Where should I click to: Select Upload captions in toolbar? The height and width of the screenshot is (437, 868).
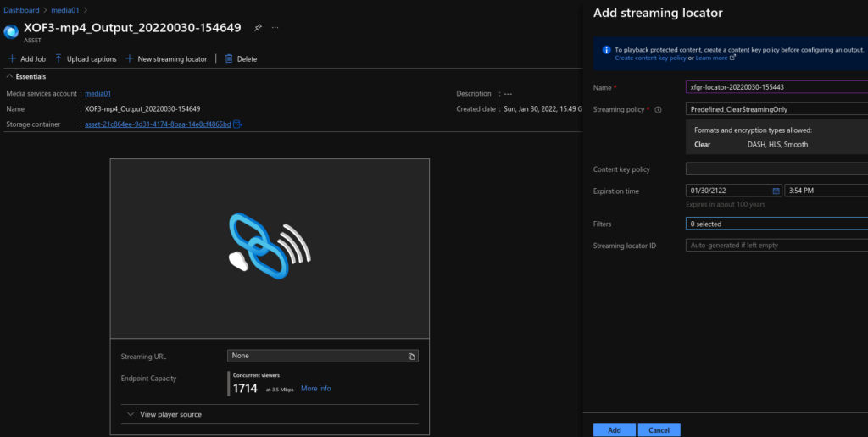86,58
